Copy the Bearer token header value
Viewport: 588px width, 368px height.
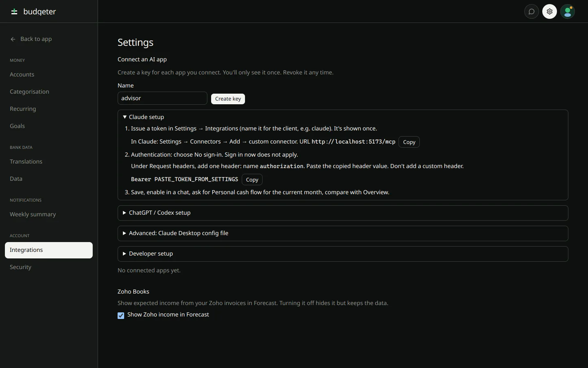252,180
